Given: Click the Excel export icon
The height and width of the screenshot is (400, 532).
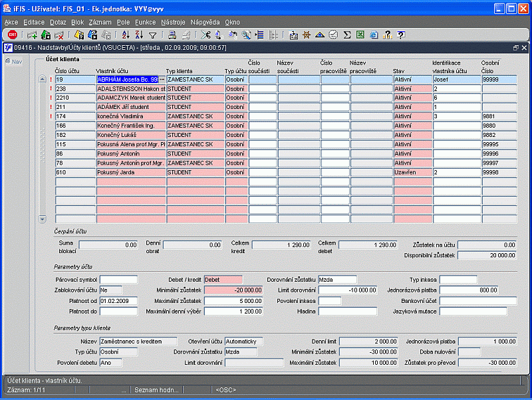Looking at the screenshot, I should coord(360,35).
